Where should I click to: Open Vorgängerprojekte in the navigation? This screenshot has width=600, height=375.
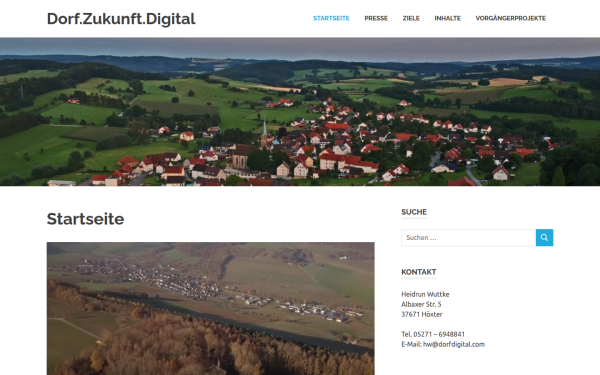pyautogui.click(x=510, y=18)
